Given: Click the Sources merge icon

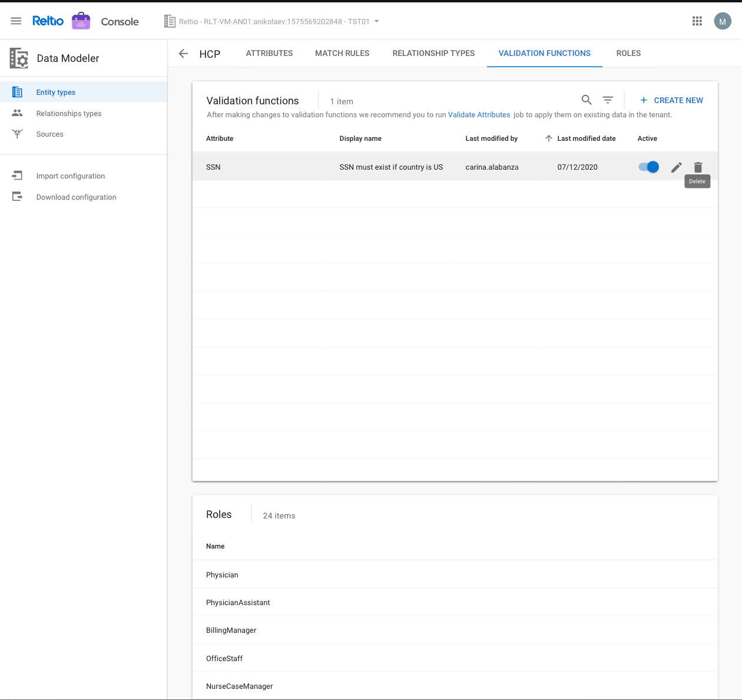Looking at the screenshot, I should tap(17, 134).
